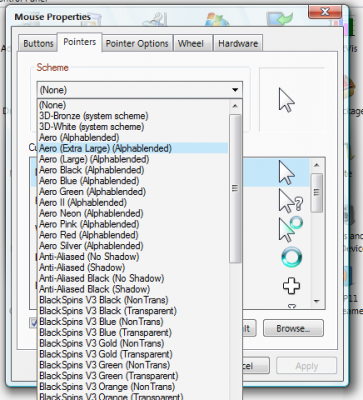Image resolution: width=363 pixels, height=400 pixels.
Task: Select the Normal Select arrow cursor in list
Action: [x=286, y=173]
